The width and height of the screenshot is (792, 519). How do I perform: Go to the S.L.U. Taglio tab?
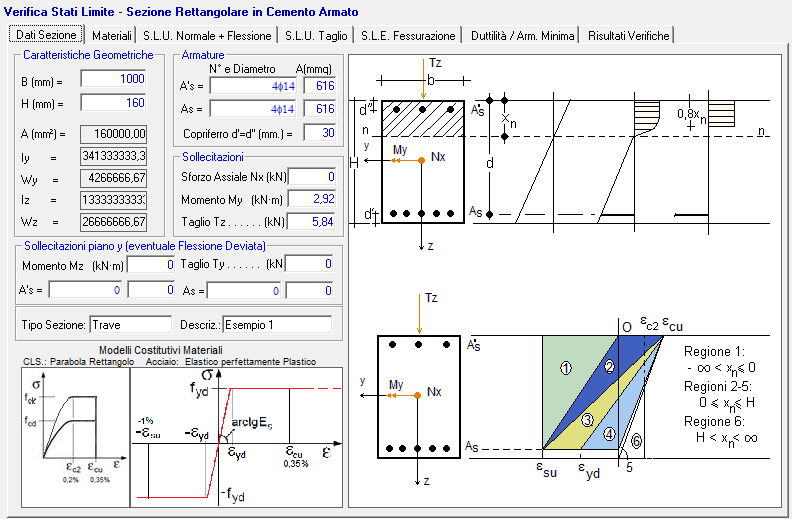(x=316, y=35)
